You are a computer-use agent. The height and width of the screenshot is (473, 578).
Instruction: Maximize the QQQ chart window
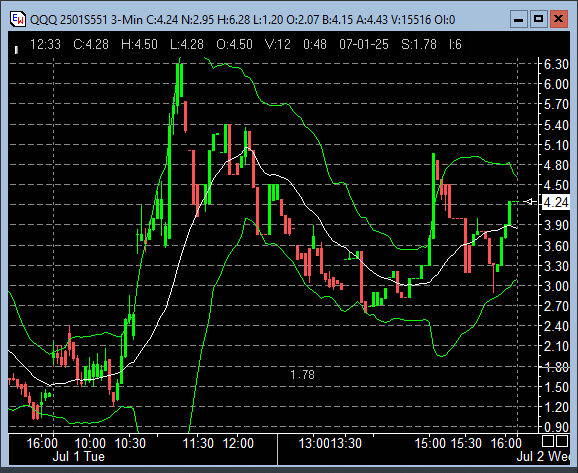point(539,19)
